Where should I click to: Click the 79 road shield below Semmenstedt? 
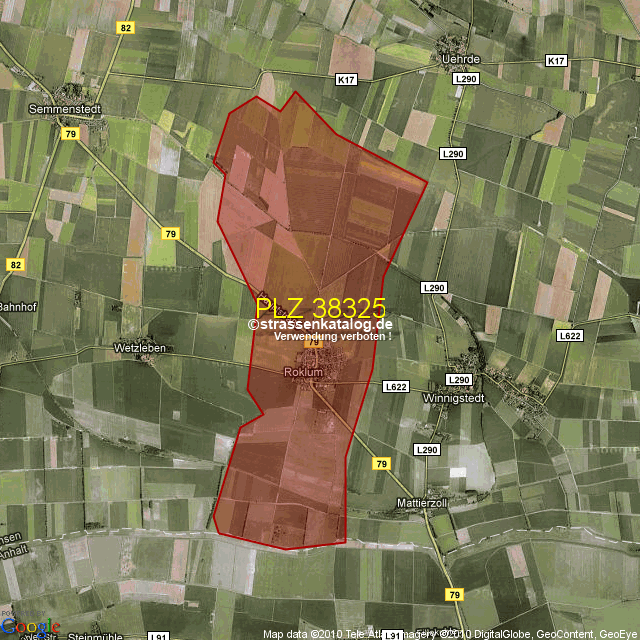(x=70, y=133)
